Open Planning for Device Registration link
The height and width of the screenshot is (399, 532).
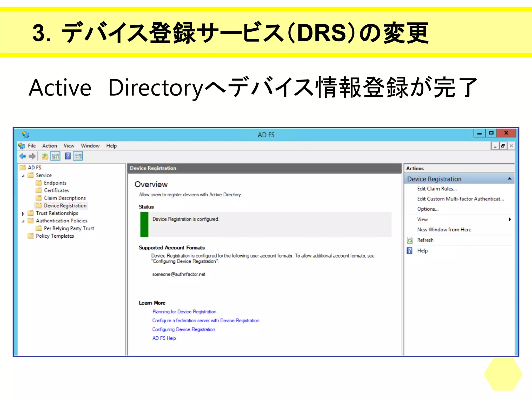point(184,312)
